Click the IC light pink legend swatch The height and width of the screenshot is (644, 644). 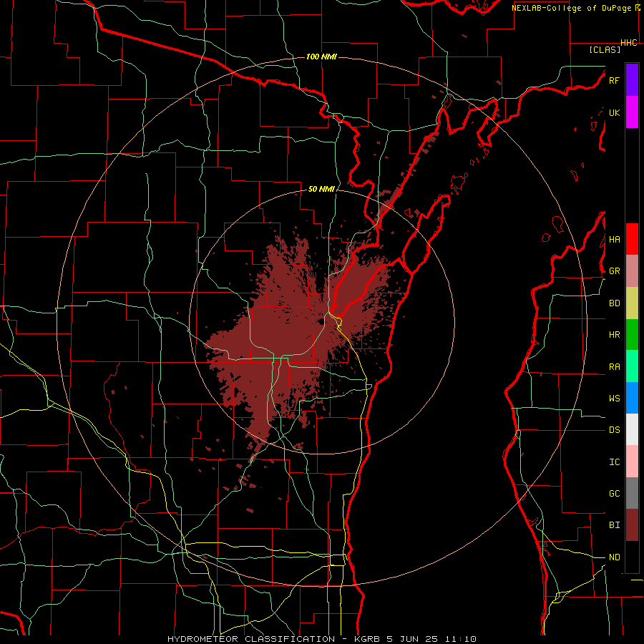[x=632, y=462]
